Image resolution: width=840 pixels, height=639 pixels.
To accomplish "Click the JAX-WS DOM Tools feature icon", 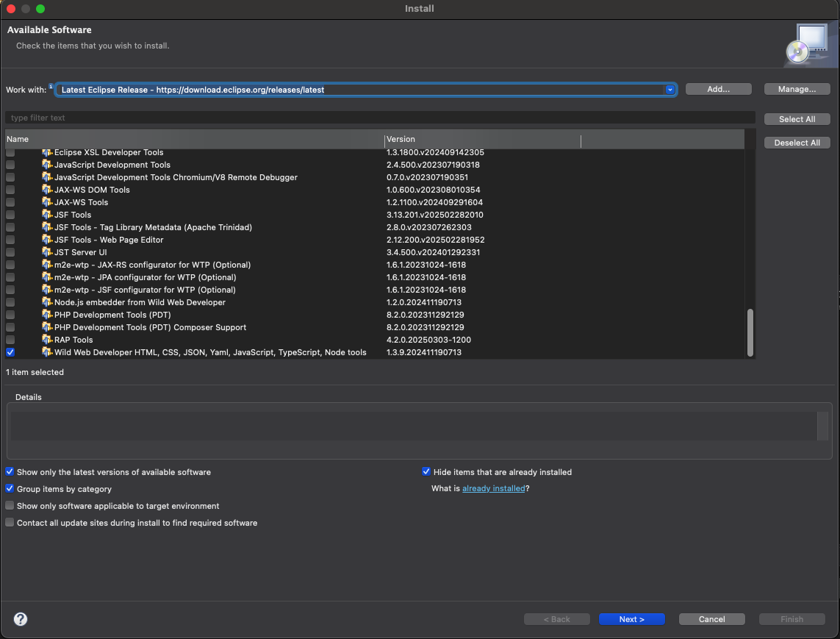I will [47, 190].
